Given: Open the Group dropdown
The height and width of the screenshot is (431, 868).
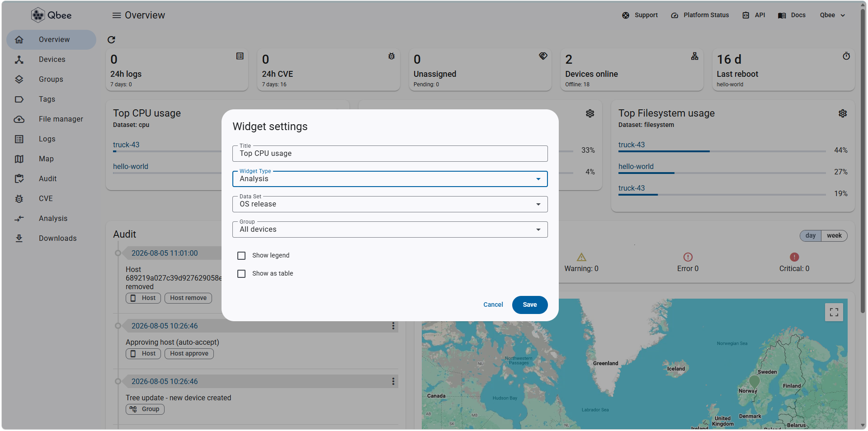Looking at the screenshot, I should [x=390, y=230].
